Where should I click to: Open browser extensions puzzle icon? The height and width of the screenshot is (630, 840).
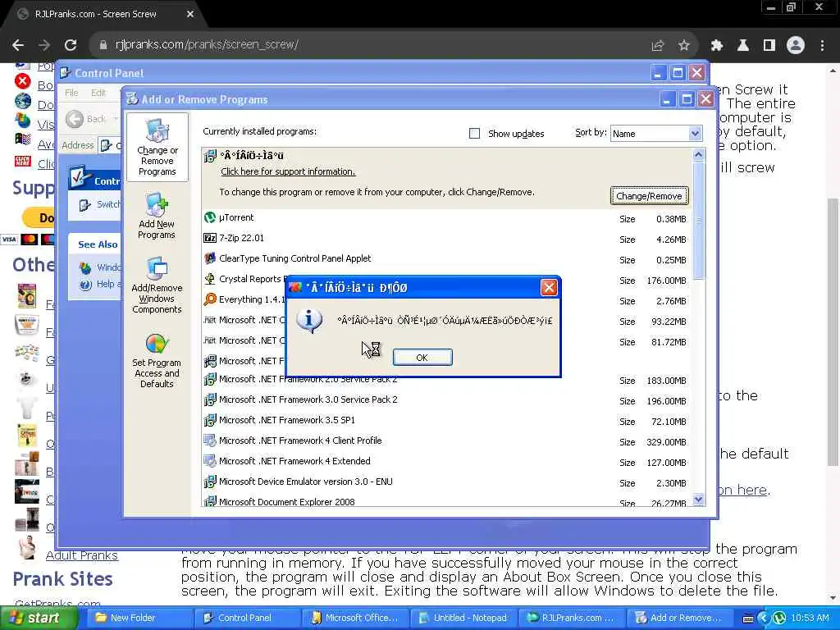click(x=716, y=46)
